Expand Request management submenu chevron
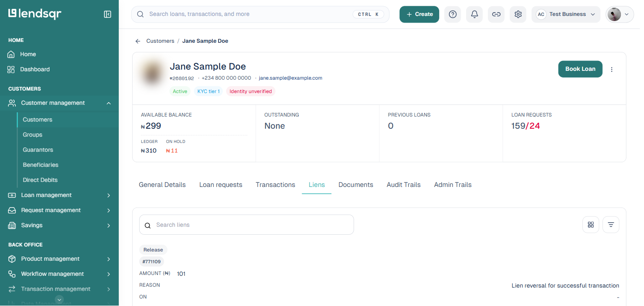Image resolution: width=644 pixels, height=306 pixels. (109, 210)
